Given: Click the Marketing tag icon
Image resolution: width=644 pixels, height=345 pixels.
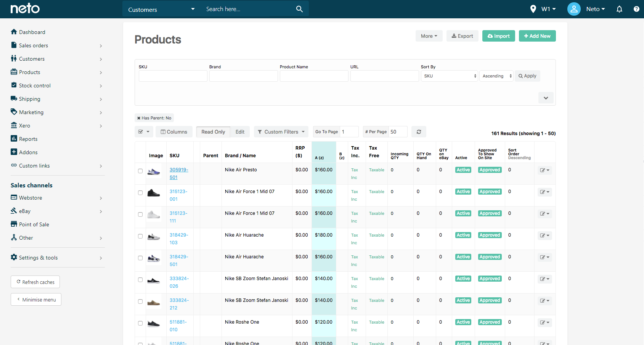Looking at the screenshot, I should coord(14,112).
